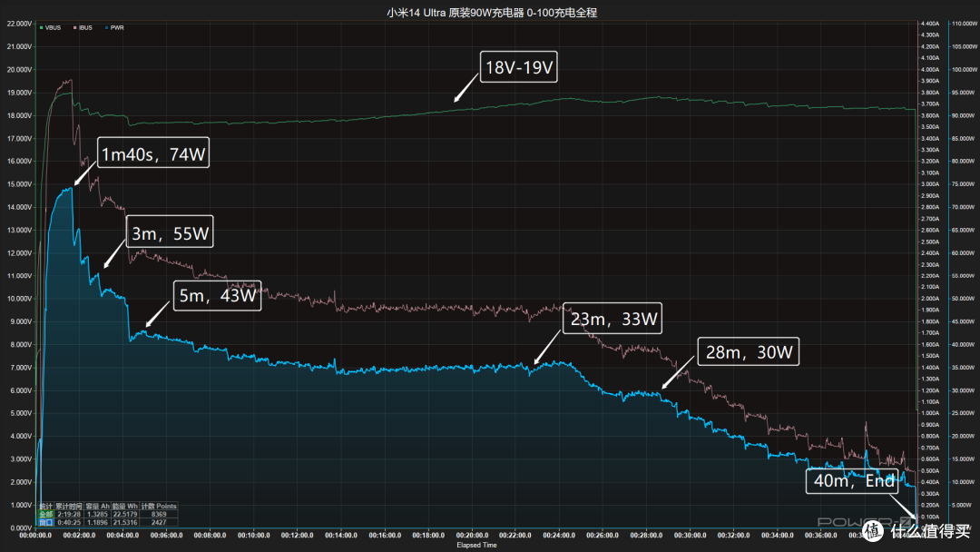
Task: Click the 1.000A current axis label
Action: [x=930, y=413]
